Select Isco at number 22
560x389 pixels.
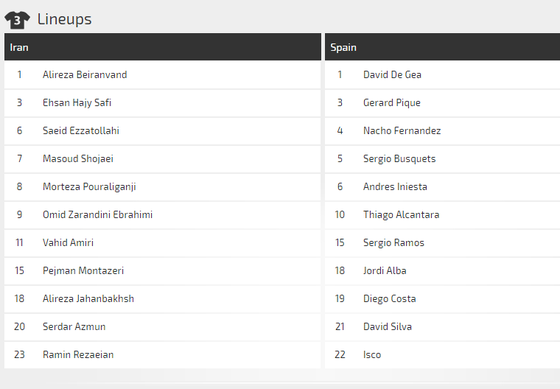pyautogui.click(x=372, y=355)
